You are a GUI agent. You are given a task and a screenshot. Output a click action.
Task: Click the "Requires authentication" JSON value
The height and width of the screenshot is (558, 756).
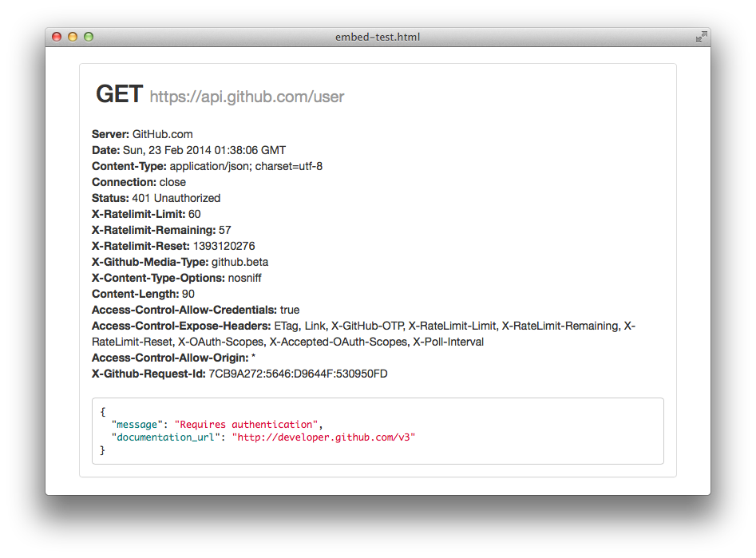[246, 425]
